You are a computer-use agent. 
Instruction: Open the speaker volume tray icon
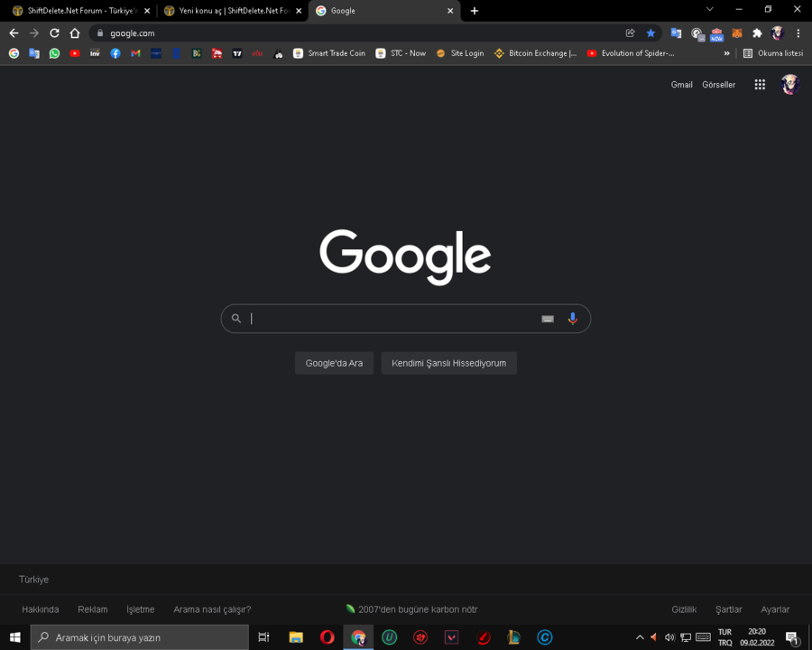669,637
